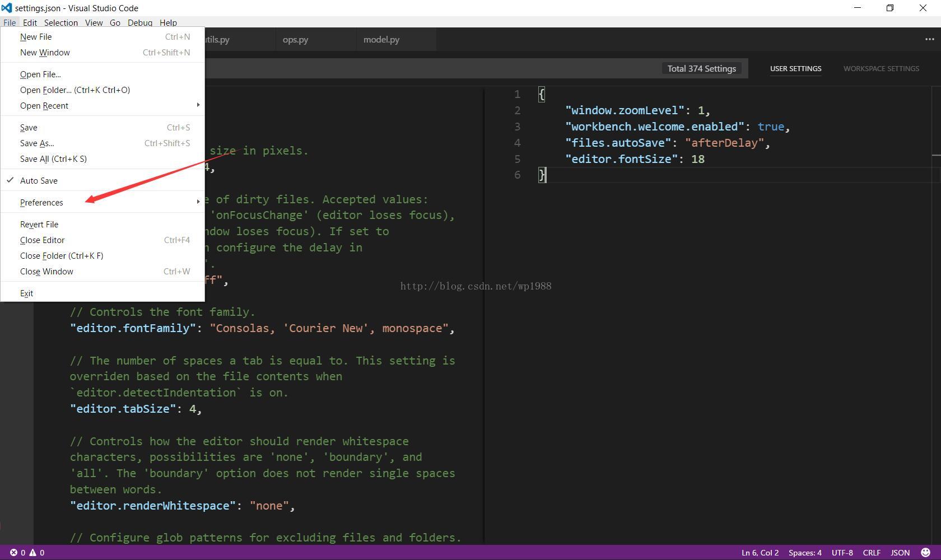Click the "Controls the font family" comment
941x560 pixels.
pos(162,312)
